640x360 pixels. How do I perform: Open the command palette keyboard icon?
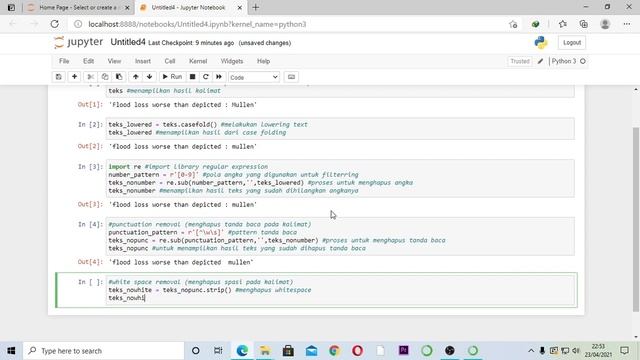pos(291,77)
